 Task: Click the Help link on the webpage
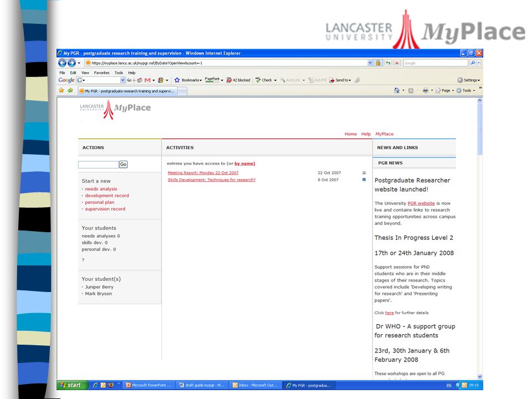(x=366, y=134)
